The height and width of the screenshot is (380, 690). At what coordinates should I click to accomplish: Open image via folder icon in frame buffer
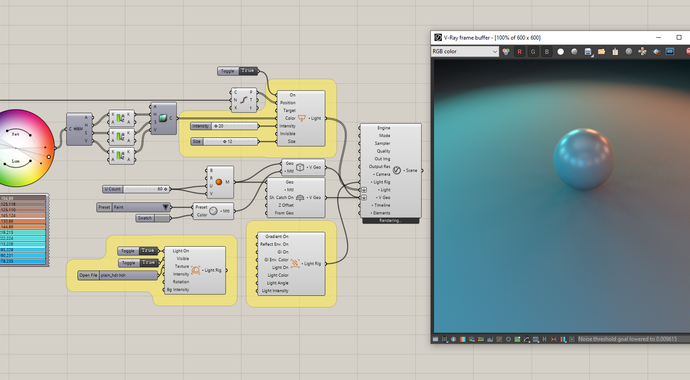(602, 51)
